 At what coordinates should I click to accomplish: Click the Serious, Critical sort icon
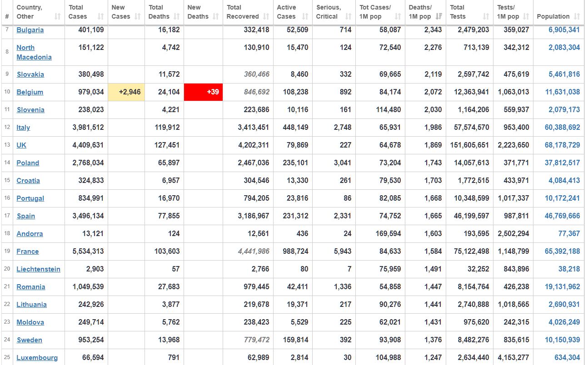tap(349, 16)
